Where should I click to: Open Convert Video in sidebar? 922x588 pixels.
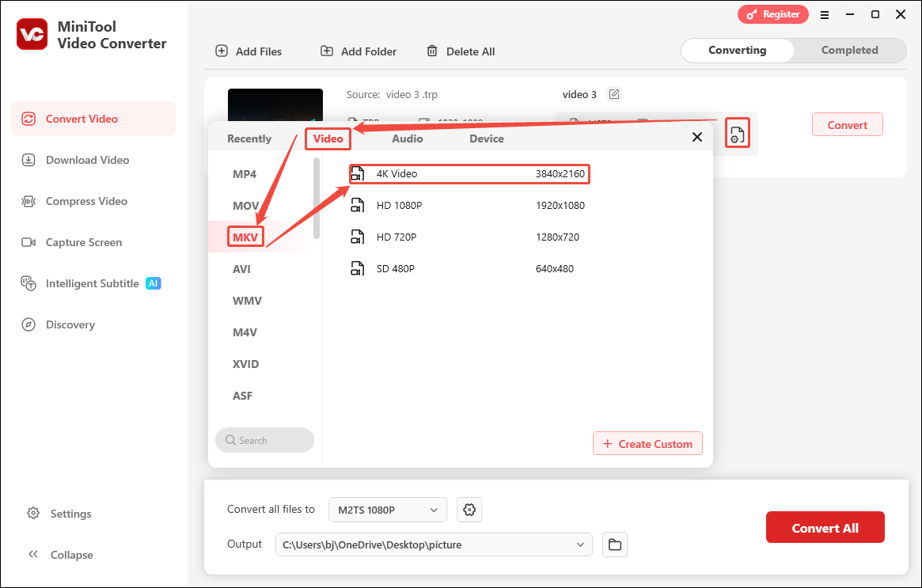coord(93,119)
